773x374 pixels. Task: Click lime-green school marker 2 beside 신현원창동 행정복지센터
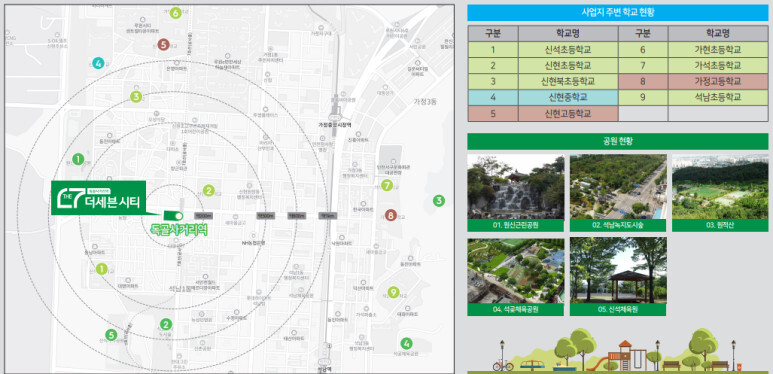(x=209, y=190)
